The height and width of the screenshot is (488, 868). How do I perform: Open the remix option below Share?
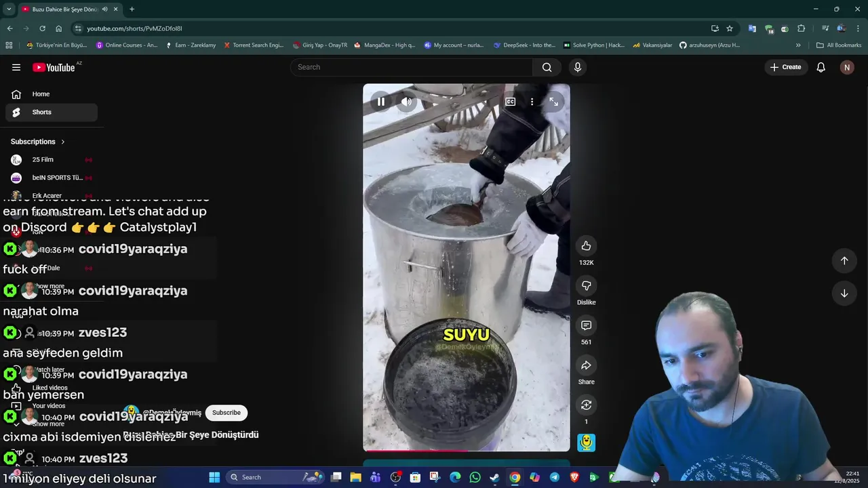587,405
